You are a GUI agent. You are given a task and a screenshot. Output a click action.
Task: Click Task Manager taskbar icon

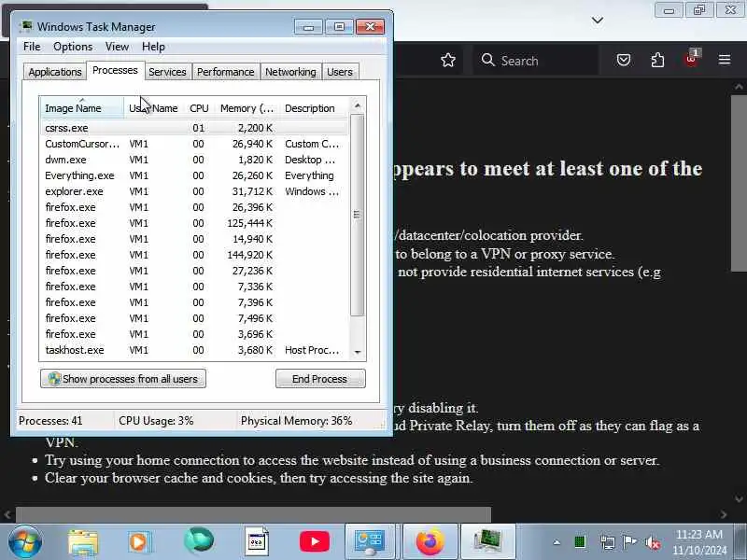(487, 542)
